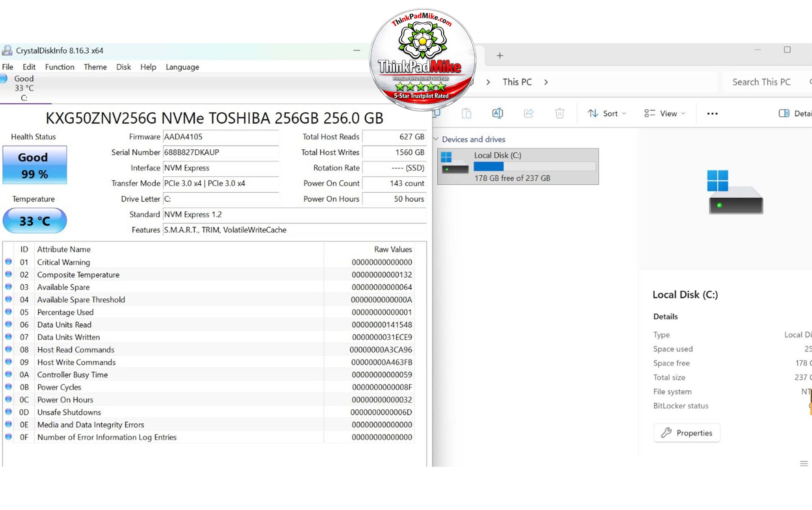The width and height of the screenshot is (812, 510).
Task: Click the Serial Number field 688B827DKAUP
Action: (x=221, y=152)
